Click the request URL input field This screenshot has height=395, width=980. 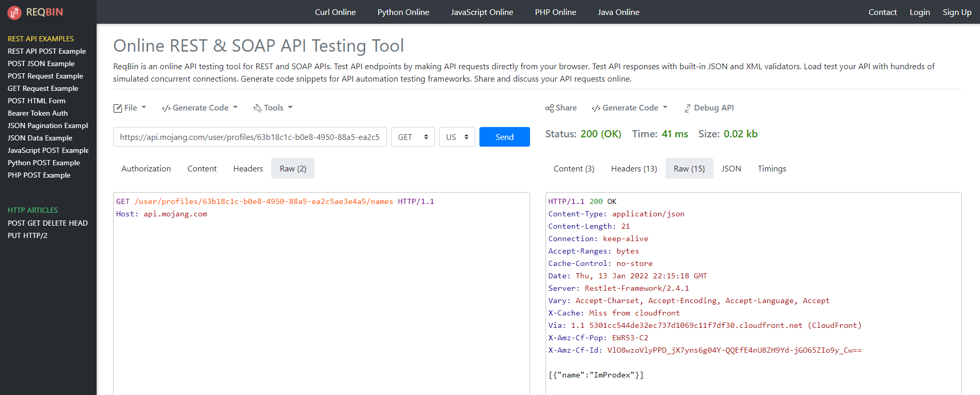[250, 137]
